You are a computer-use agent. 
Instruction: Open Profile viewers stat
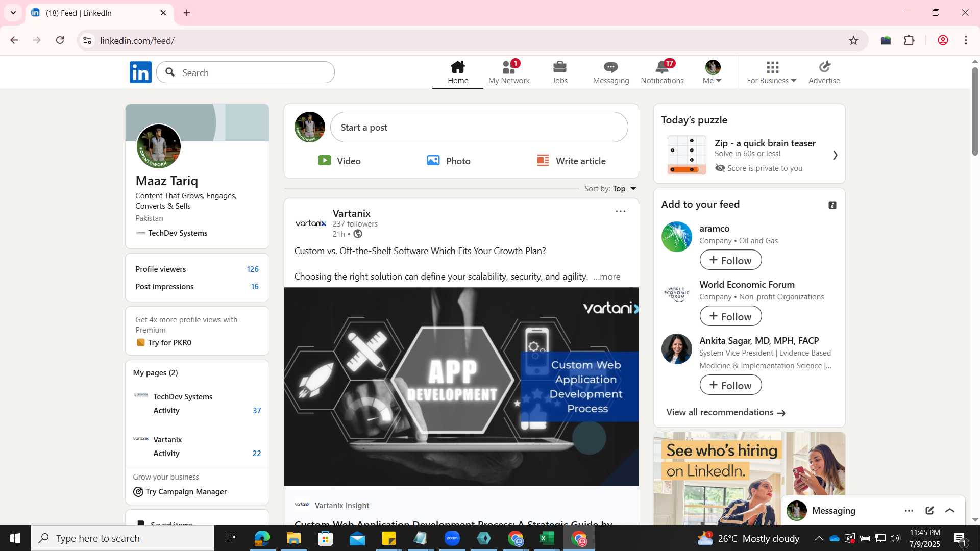[197, 269]
